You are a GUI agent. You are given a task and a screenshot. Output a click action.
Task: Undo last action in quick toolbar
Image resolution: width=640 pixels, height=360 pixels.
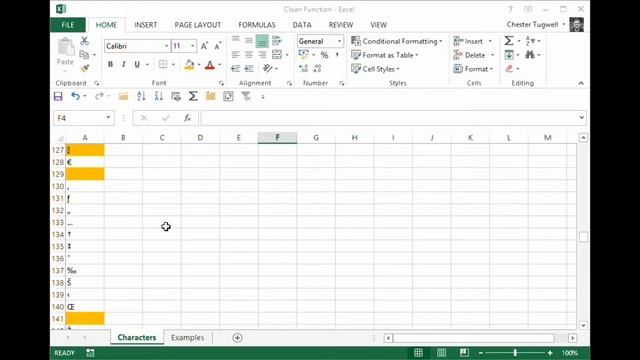pyautogui.click(x=75, y=96)
